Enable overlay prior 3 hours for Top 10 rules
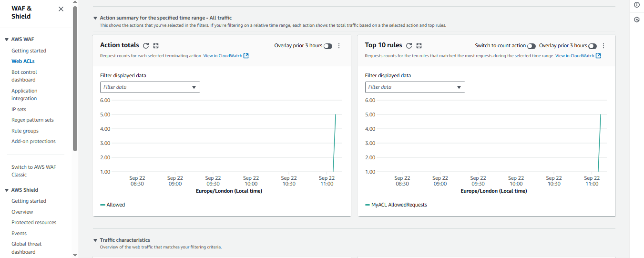Viewport: 644px width, 258px height. pyautogui.click(x=593, y=46)
